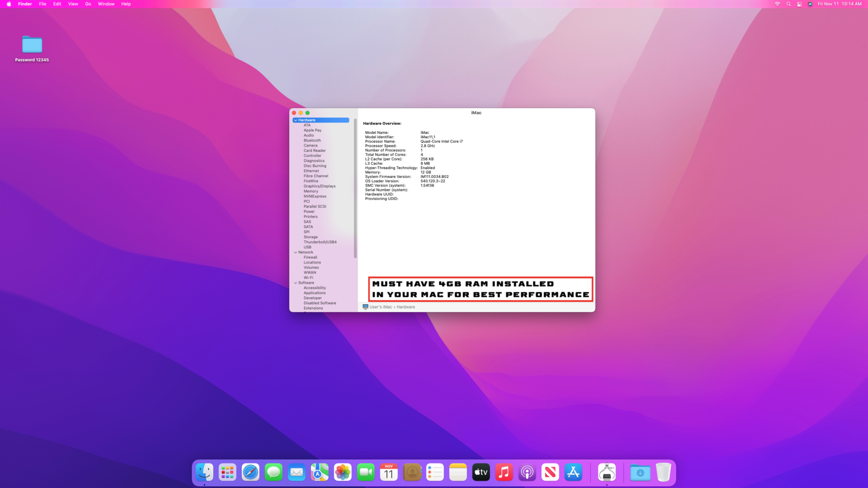
Task: Select Ethernet in sidebar
Action: 311,171
